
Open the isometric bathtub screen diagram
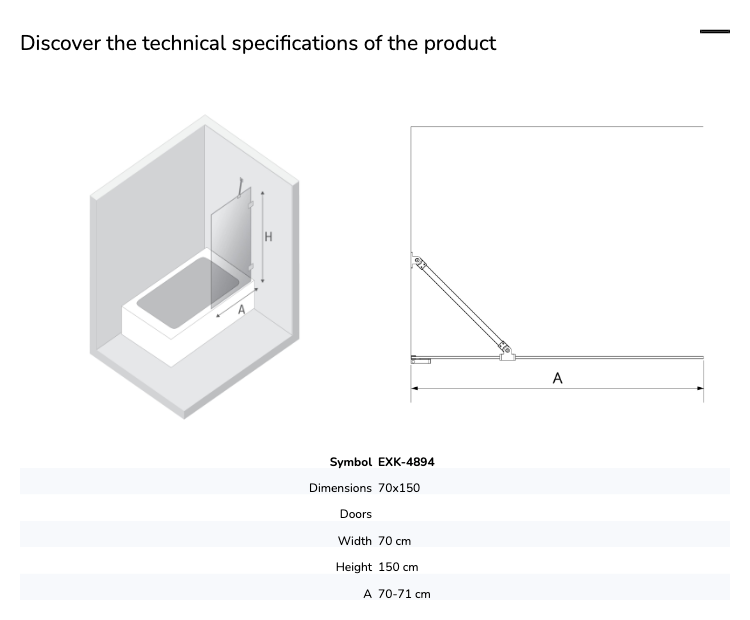tap(195, 267)
